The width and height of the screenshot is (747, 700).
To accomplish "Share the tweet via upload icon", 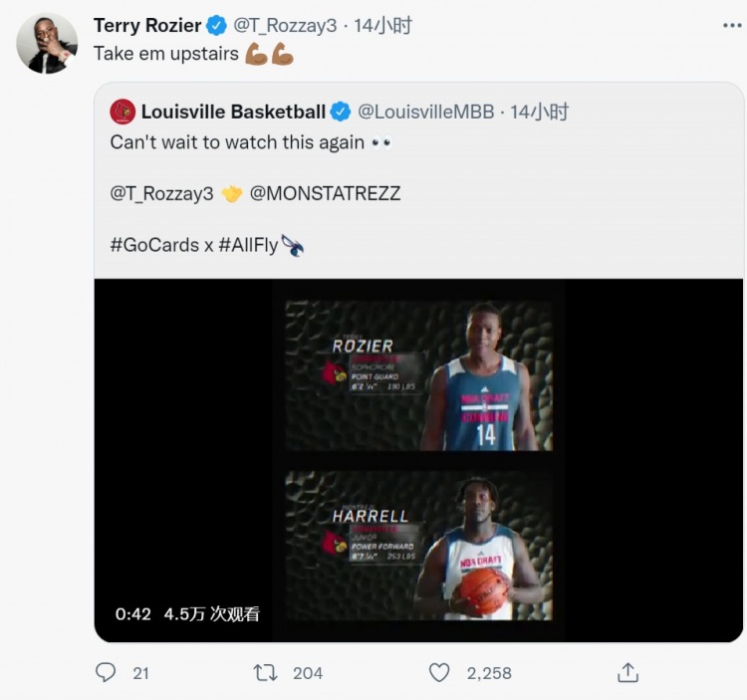I will [x=627, y=672].
